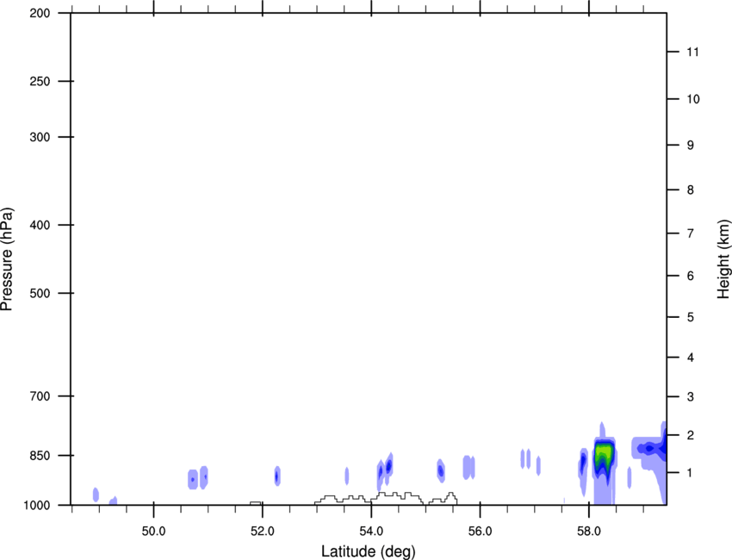The height and width of the screenshot is (560, 732).
Task: Click the 52.0 latitude tick label
Action: point(263,532)
